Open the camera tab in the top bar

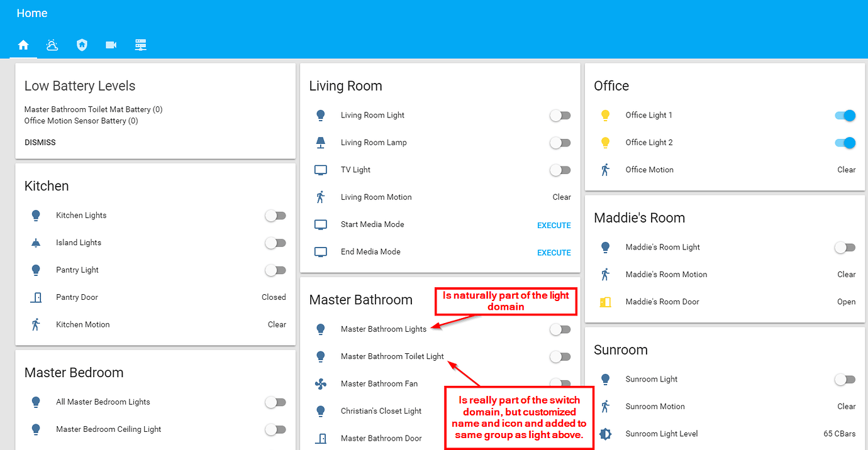click(x=111, y=45)
